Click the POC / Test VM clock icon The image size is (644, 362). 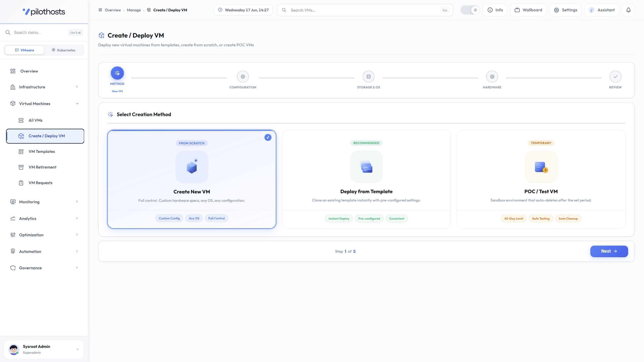tap(541, 167)
